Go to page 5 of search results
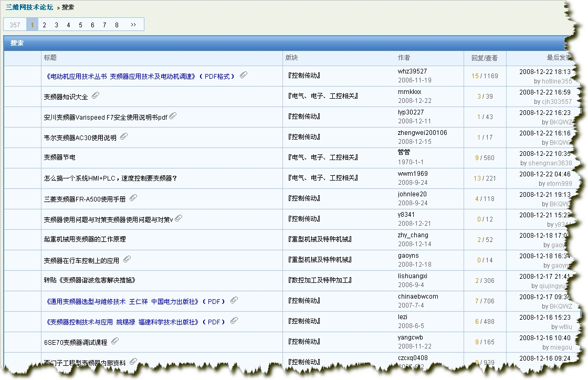The image size is (588, 380). (x=80, y=25)
